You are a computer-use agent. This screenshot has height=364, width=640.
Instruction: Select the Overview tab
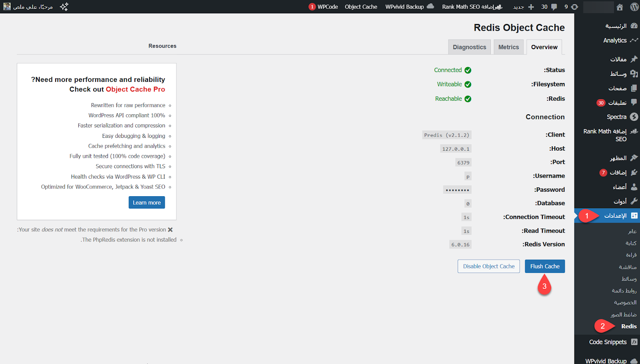click(x=544, y=47)
